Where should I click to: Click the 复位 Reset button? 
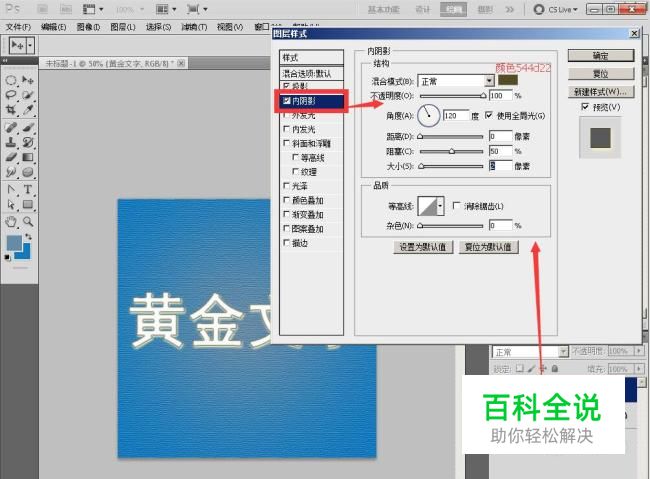(x=601, y=74)
